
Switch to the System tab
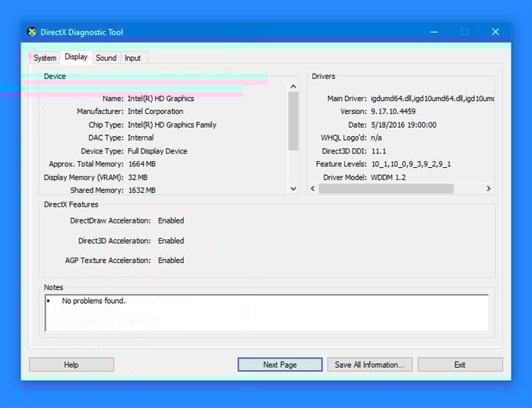[x=45, y=58]
